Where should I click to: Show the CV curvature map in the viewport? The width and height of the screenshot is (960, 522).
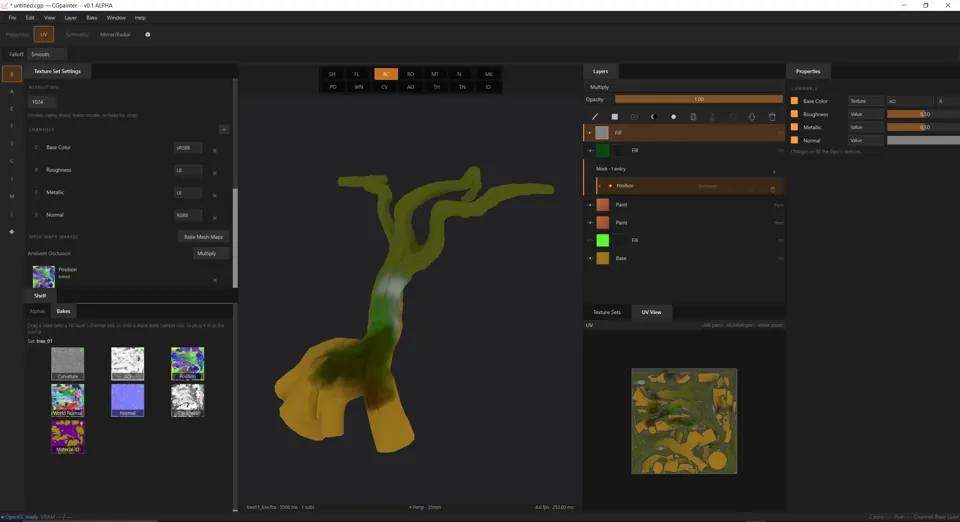tap(384, 87)
